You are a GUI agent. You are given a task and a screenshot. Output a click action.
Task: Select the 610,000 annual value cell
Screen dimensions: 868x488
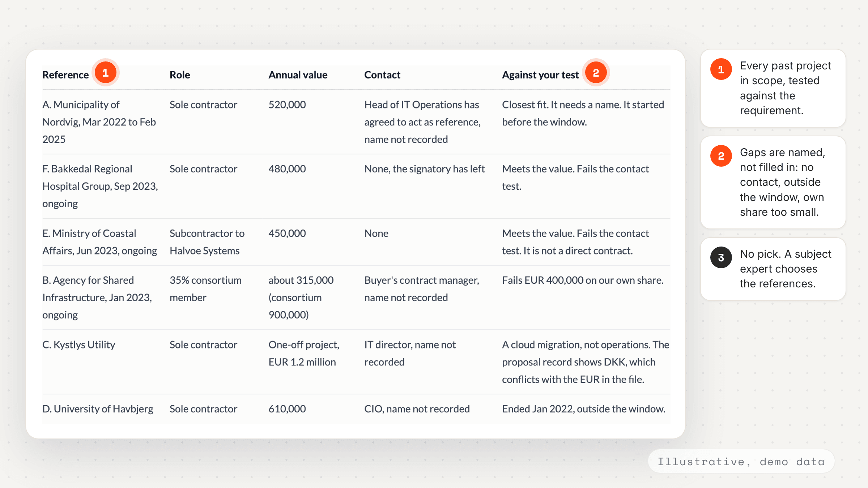click(287, 409)
